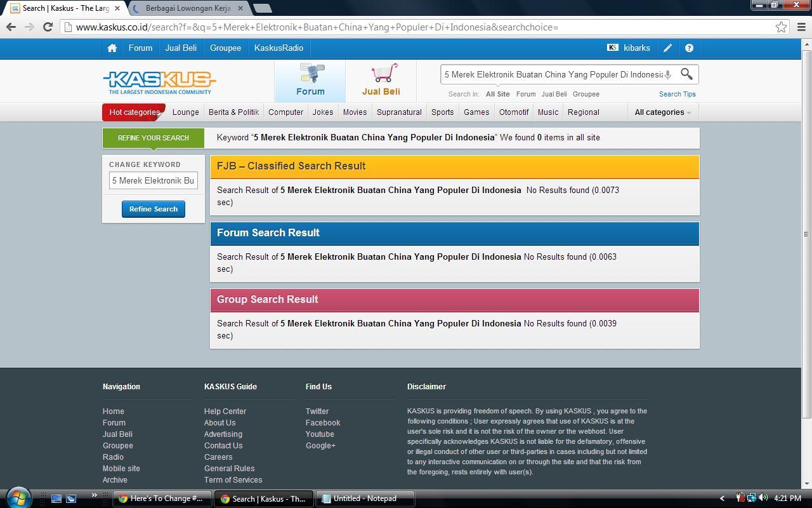Submit search with the magnifier icon
812x508 pixels.
click(x=686, y=74)
